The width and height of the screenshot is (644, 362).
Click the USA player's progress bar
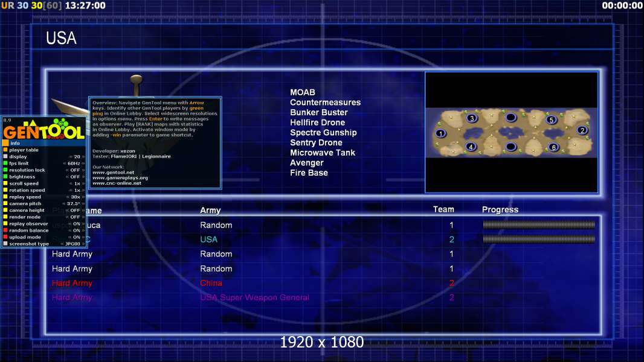[539, 239]
